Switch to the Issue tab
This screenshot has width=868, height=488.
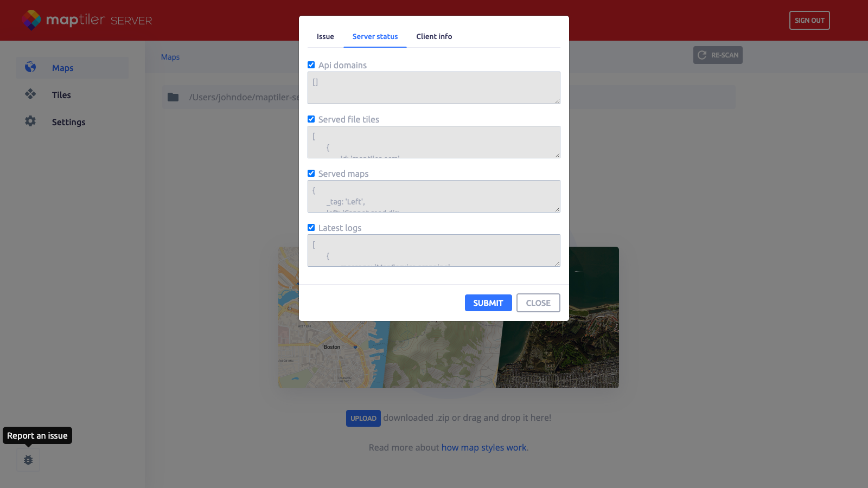[325, 36]
